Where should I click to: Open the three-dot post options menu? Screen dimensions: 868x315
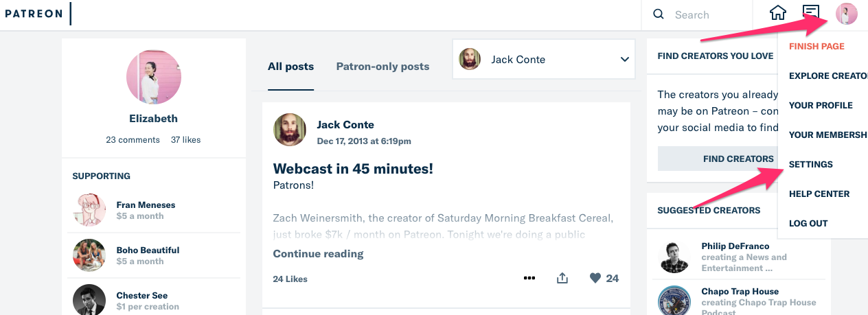(529, 278)
